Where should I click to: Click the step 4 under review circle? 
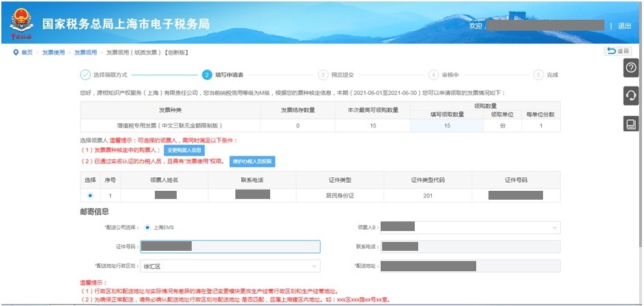[x=434, y=75]
